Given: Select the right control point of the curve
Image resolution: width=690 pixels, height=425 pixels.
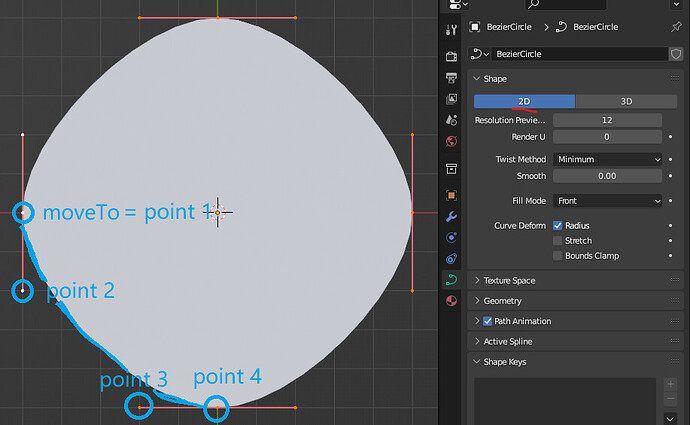Looking at the screenshot, I should (412, 212).
